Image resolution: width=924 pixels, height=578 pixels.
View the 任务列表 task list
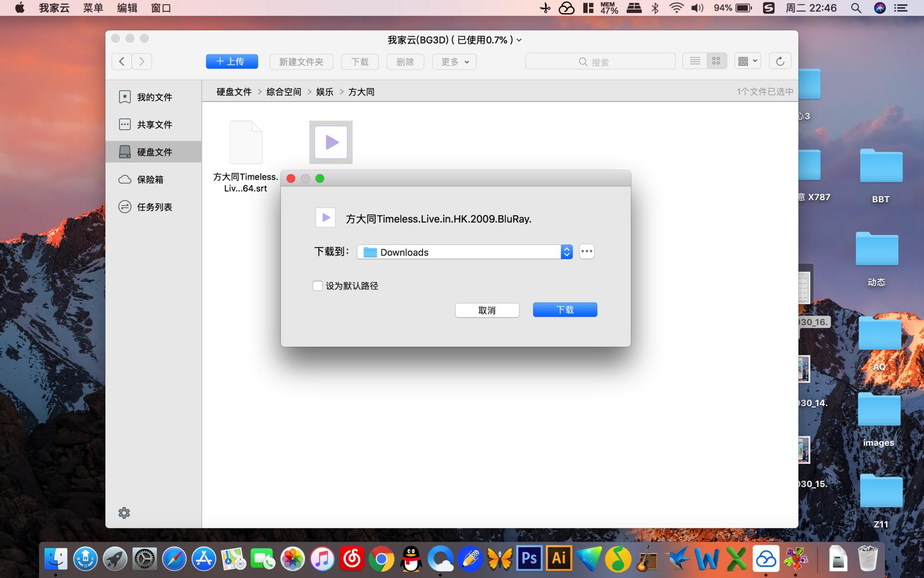(154, 207)
